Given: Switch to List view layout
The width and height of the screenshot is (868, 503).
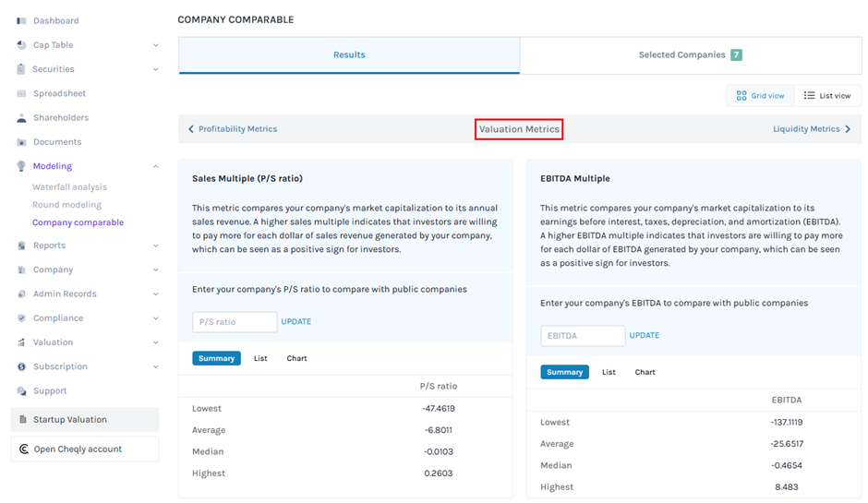Looking at the screenshot, I should point(827,96).
